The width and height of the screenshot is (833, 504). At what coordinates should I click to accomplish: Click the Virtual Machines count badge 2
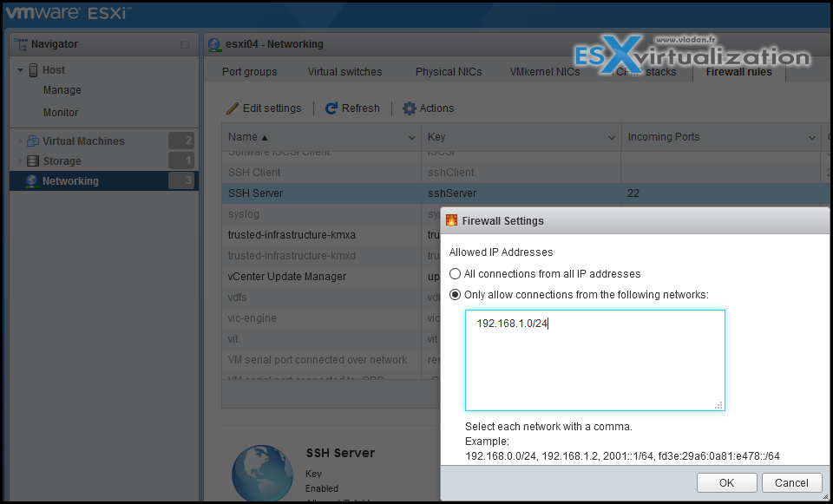[181, 141]
